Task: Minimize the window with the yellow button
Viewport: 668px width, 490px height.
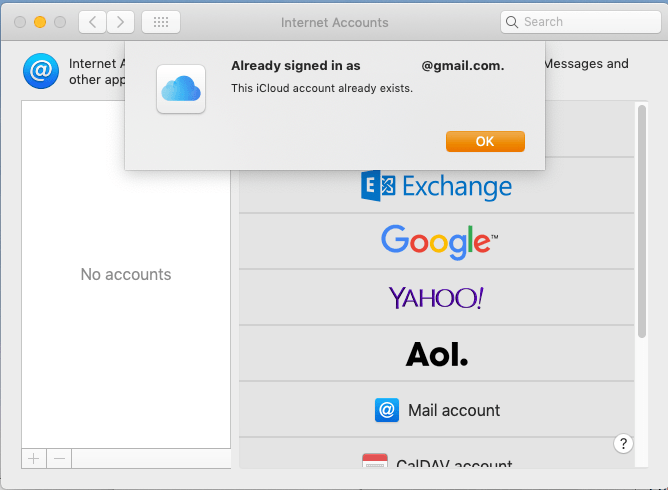Action: tap(40, 22)
